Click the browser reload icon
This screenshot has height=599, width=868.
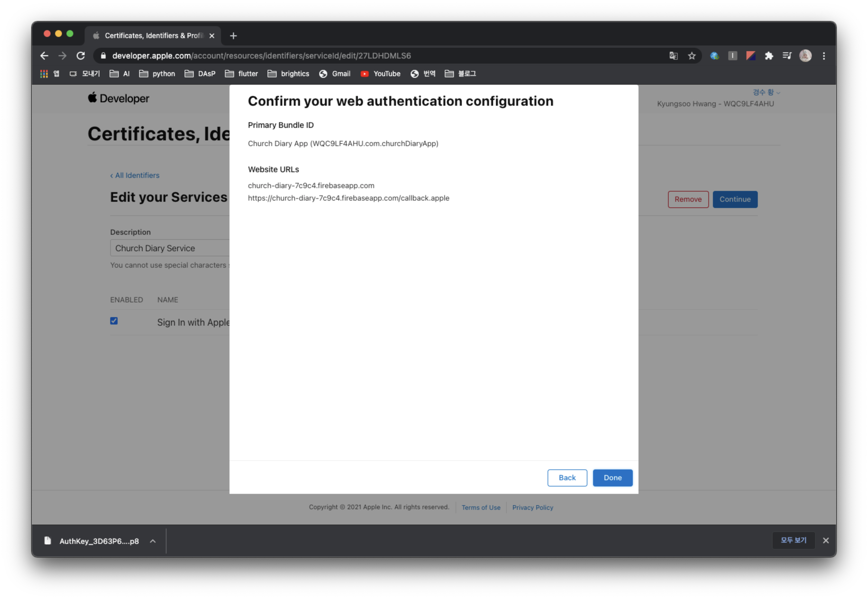tap(81, 56)
